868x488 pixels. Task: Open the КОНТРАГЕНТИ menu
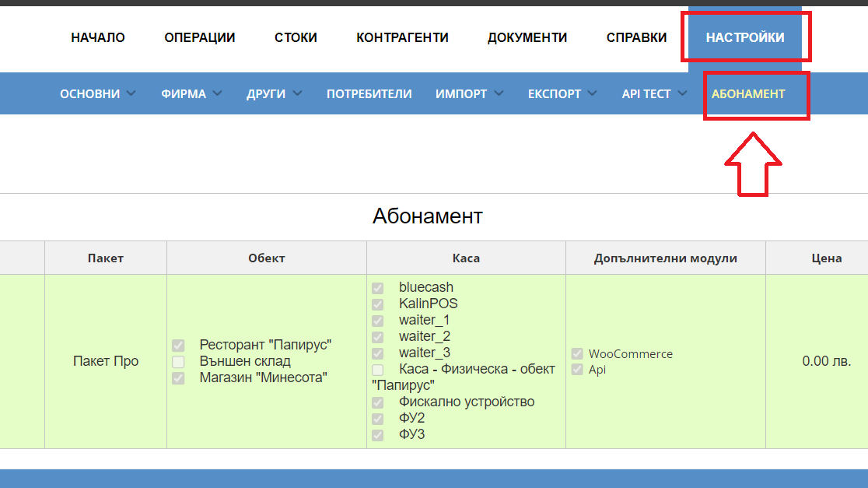coord(402,37)
